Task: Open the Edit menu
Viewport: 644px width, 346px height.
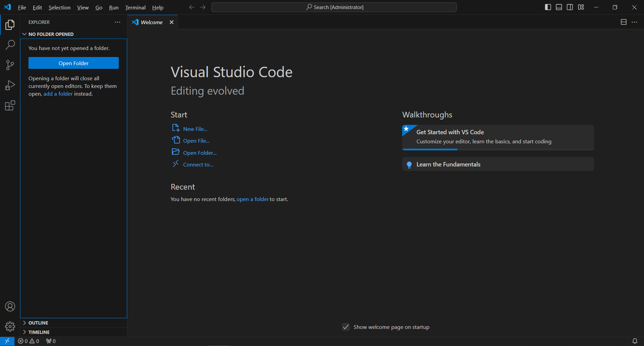Action: pos(37,7)
